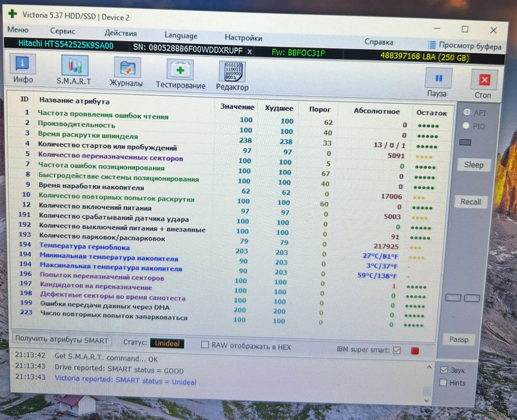The height and width of the screenshot is (420, 517).
Task: Click the Остаток column header
Action: pyautogui.click(x=431, y=113)
